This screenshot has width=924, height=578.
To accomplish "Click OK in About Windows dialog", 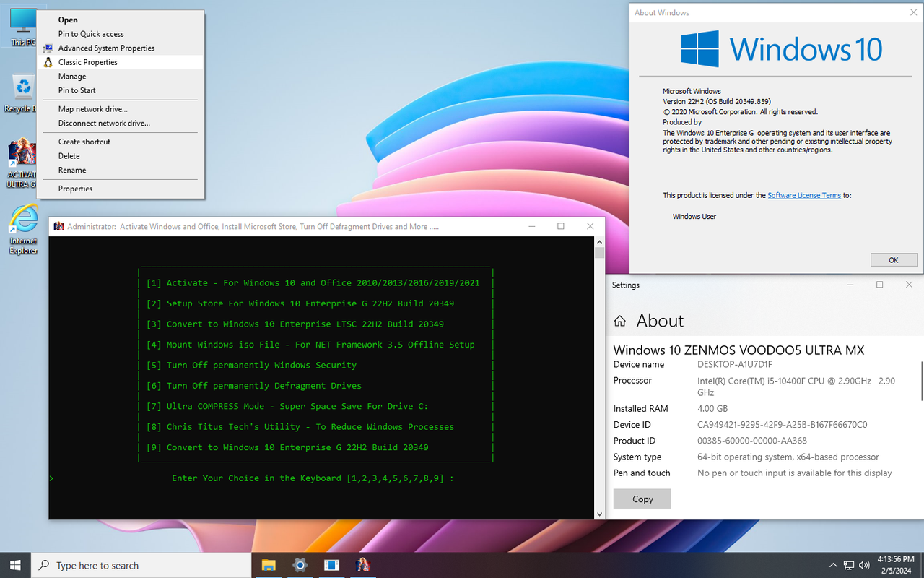I will (x=894, y=260).
